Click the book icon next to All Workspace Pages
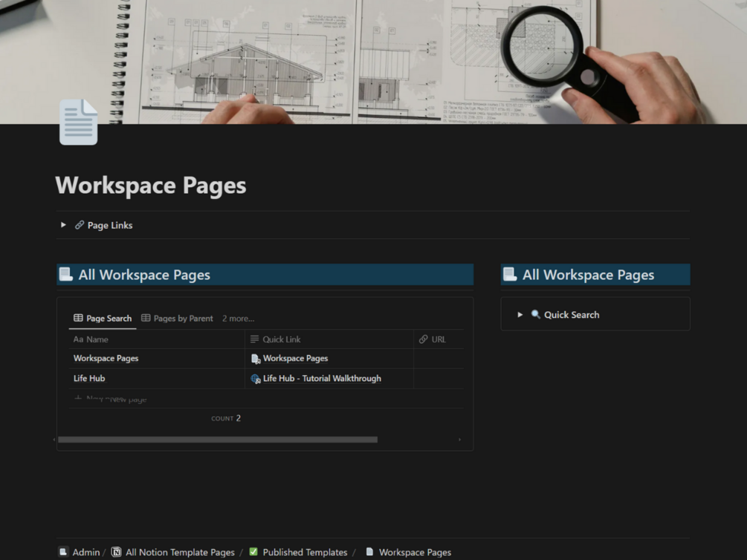 66,274
